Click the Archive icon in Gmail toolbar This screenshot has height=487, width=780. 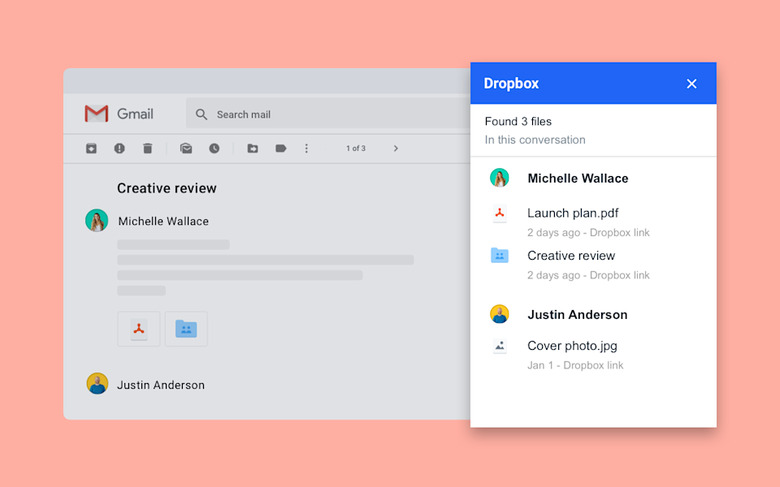coord(91,148)
